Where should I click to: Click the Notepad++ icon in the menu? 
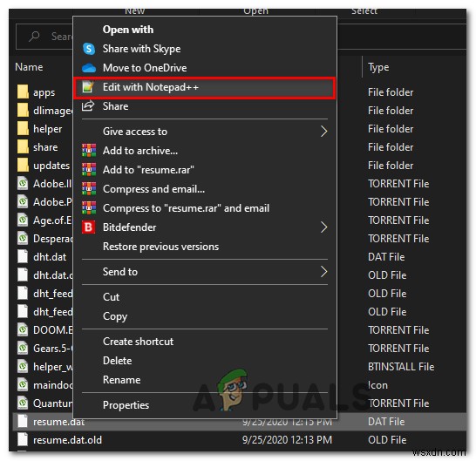click(x=88, y=87)
